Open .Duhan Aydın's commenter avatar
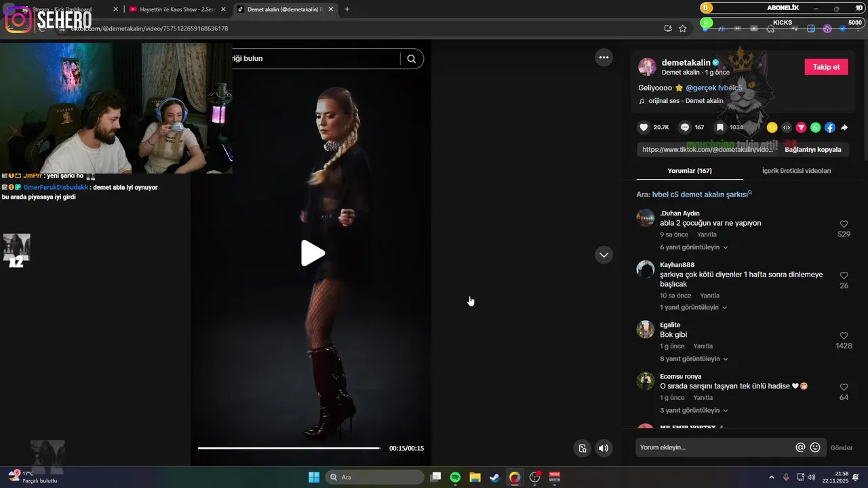 645,218
